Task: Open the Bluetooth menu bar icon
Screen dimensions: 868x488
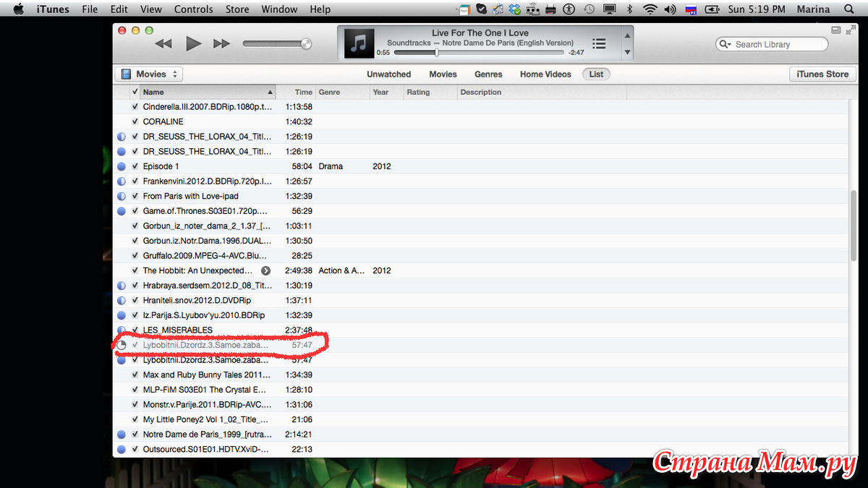Action: pos(629,9)
